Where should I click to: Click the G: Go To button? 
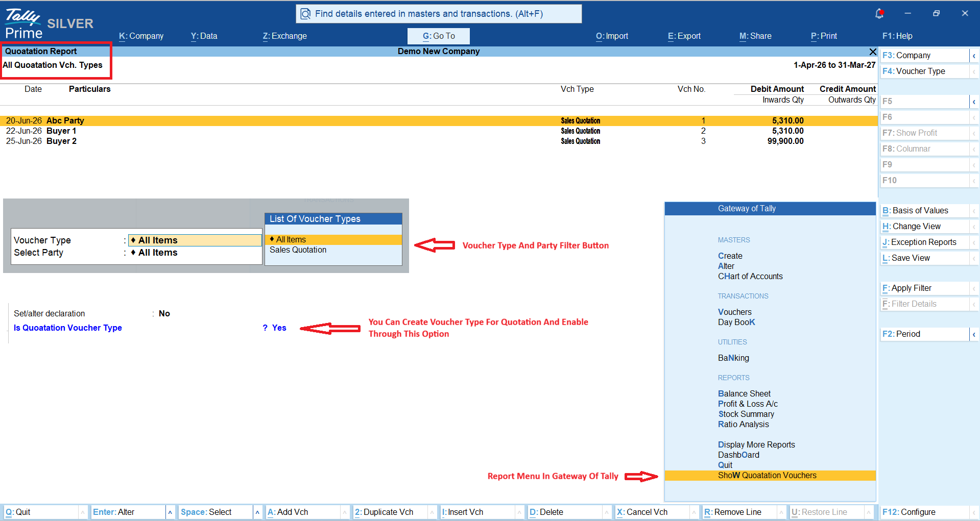[x=439, y=36]
